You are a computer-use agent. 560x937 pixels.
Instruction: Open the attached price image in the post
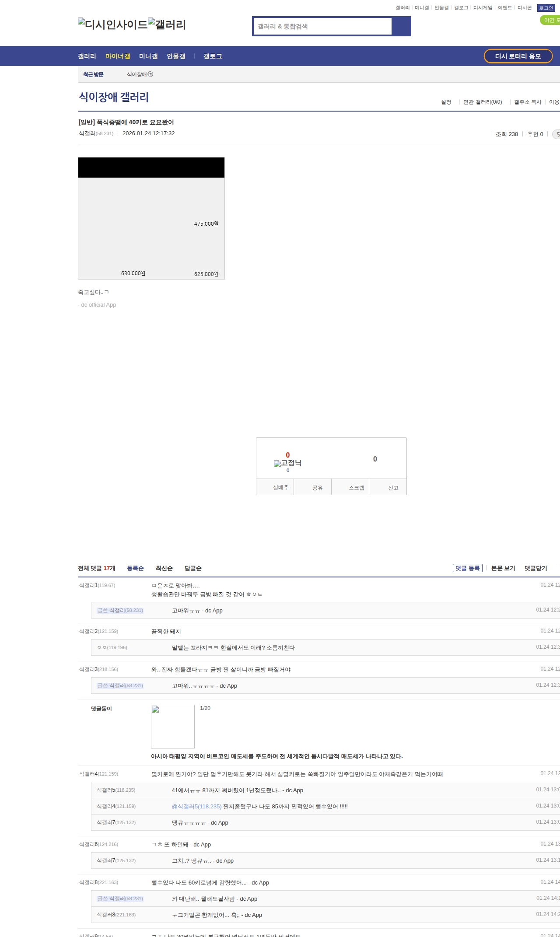pos(151,218)
